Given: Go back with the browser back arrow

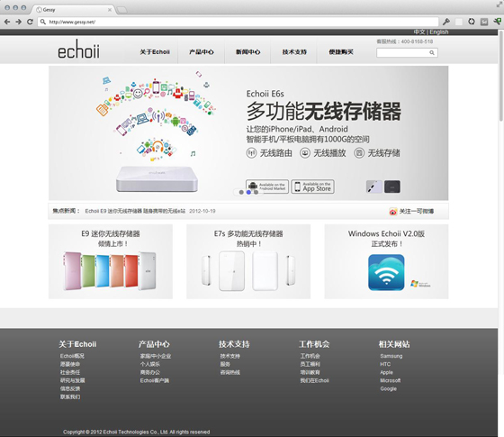Looking at the screenshot, I should (x=7, y=22).
